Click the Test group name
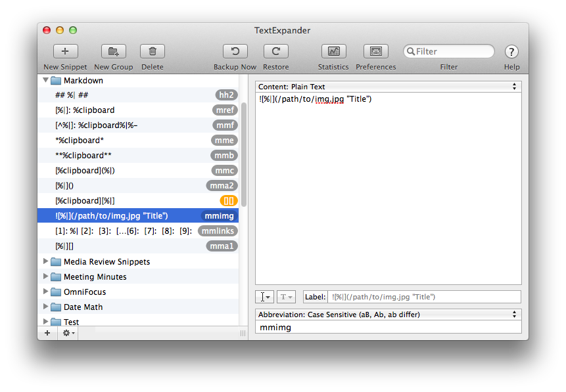Image resolution: width=566 pixels, height=392 pixels. [71, 322]
